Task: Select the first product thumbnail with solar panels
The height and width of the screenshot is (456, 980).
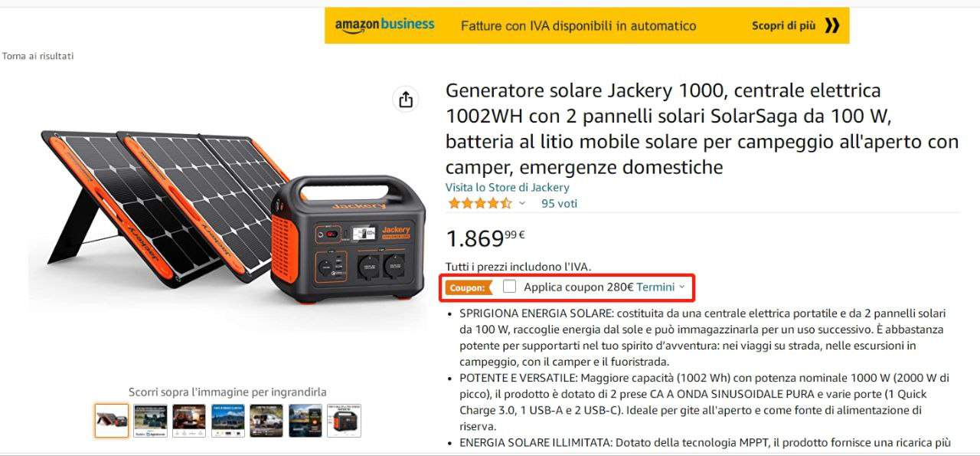Action: tap(112, 421)
